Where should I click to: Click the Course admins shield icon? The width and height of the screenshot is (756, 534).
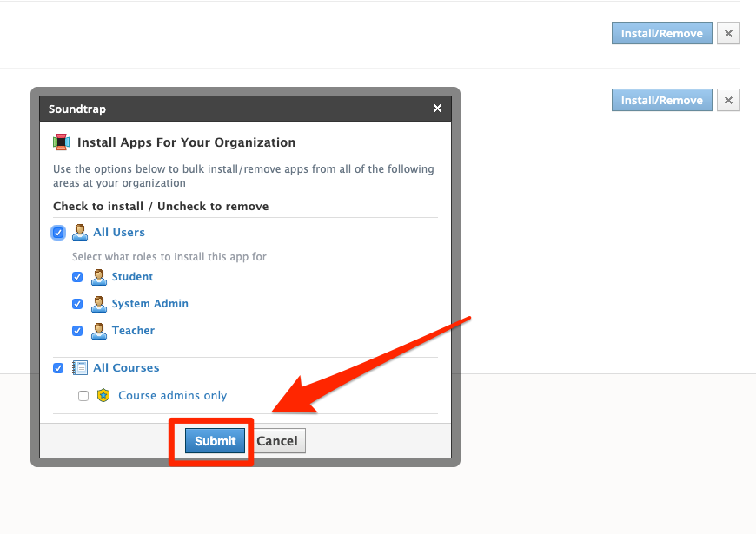103,396
